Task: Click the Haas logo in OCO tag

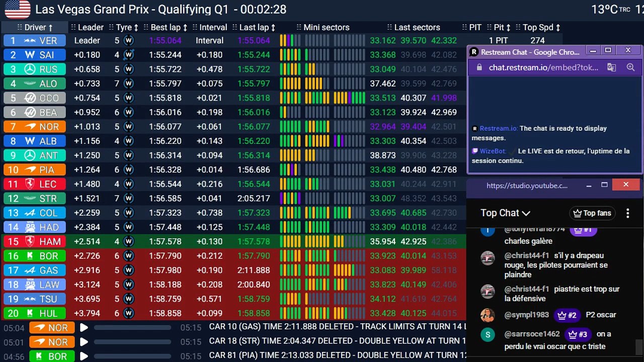Action: click(x=30, y=98)
